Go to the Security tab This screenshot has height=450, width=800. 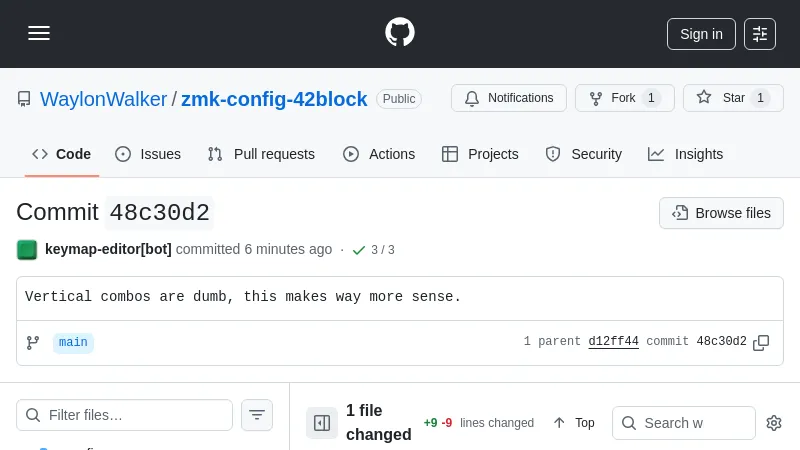point(584,154)
